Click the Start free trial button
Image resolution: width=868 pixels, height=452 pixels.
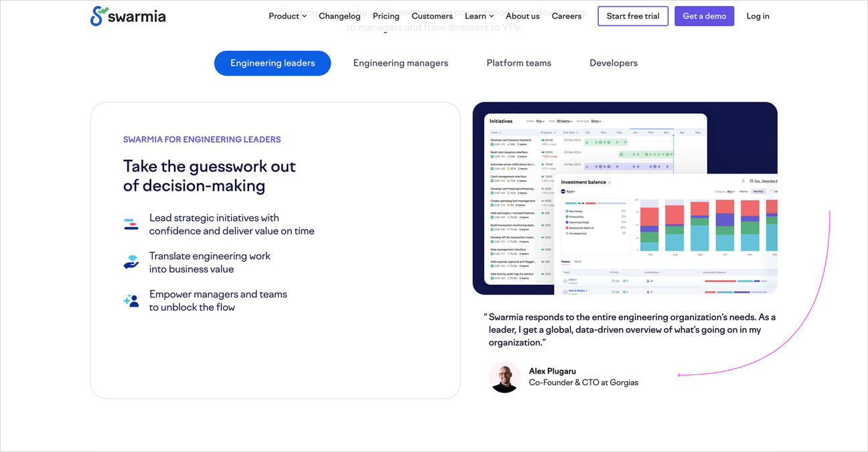[x=632, y=15]
